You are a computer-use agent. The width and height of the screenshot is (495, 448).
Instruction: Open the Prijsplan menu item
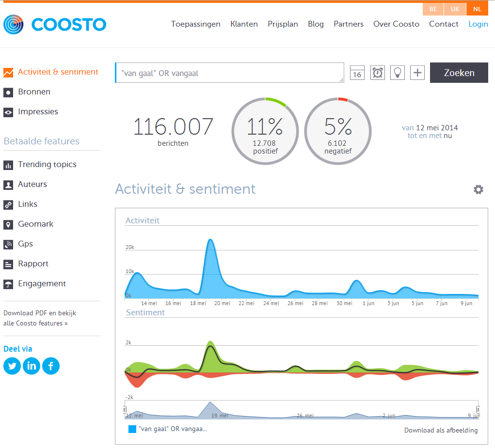[x=283, y=24]
